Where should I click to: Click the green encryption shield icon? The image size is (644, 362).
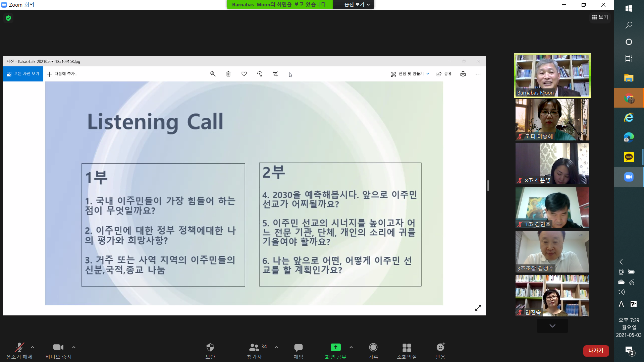(8, 18)
